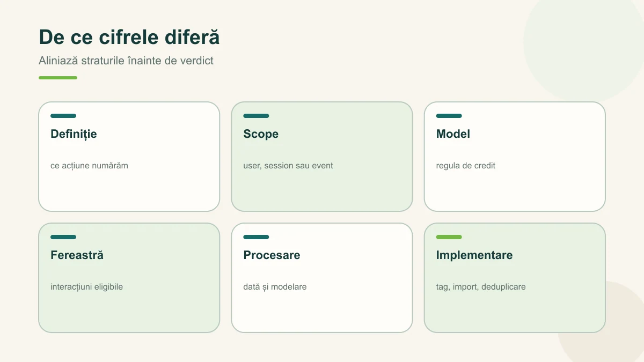The width and height of the screenshot is (644, 362).
Task: Select the text 'tag, import, deduplicare'
Action: coord(481,287)
